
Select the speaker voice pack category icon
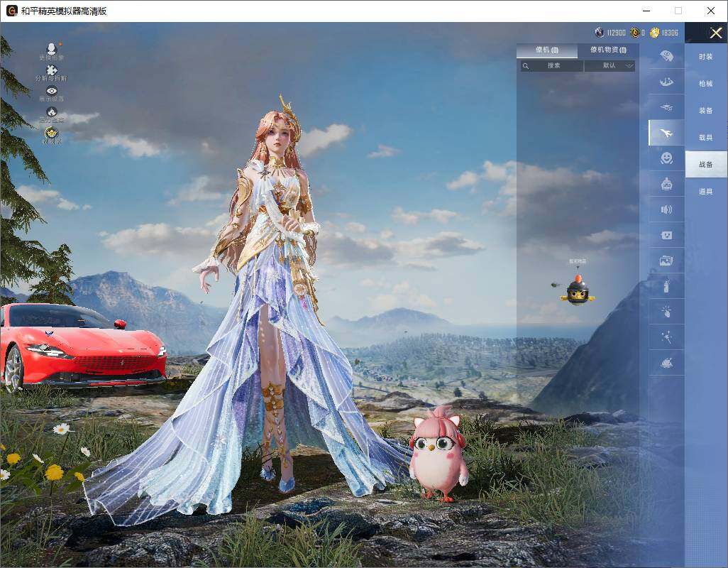coord(667,209)
